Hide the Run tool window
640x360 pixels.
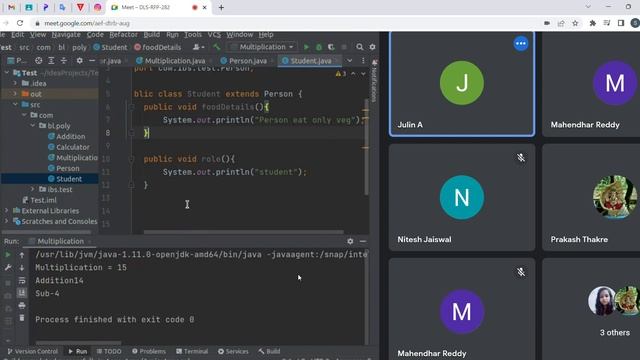pyautogui.click(x=363, y=241)
